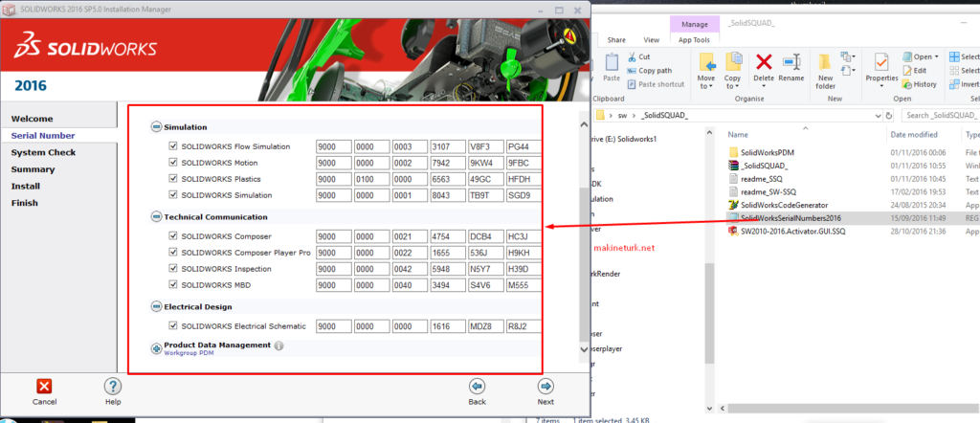Viewport: 980px width, 423px height.
Task: Click the SOLIDWORKS installer title bar icon
Action: pyautogui.click(x=10, y=10)
